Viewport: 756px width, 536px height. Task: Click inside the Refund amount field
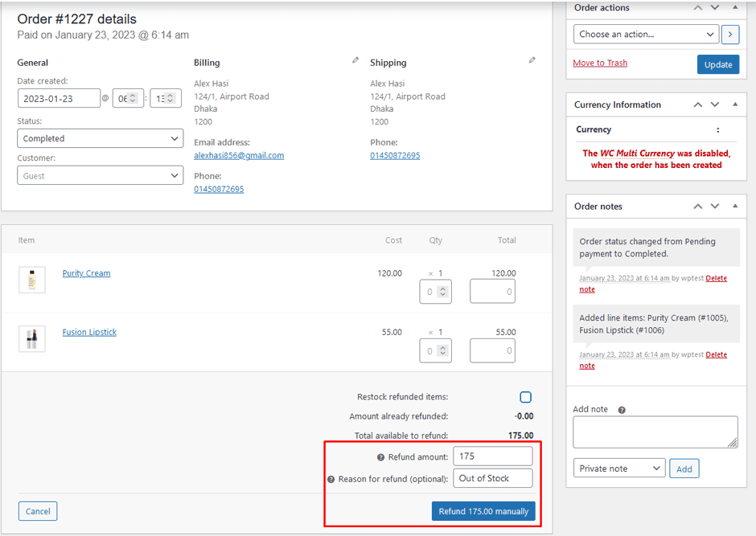tap(493, 456)
